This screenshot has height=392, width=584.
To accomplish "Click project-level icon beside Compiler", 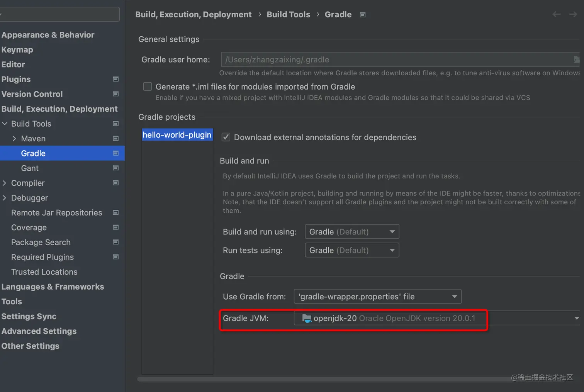I will coord(115,183).
